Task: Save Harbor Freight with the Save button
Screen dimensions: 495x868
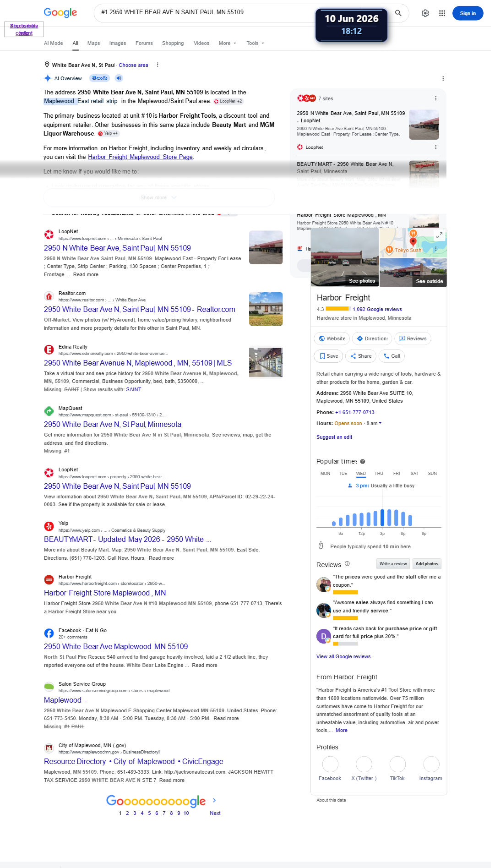Action: [x=328, y=356]
